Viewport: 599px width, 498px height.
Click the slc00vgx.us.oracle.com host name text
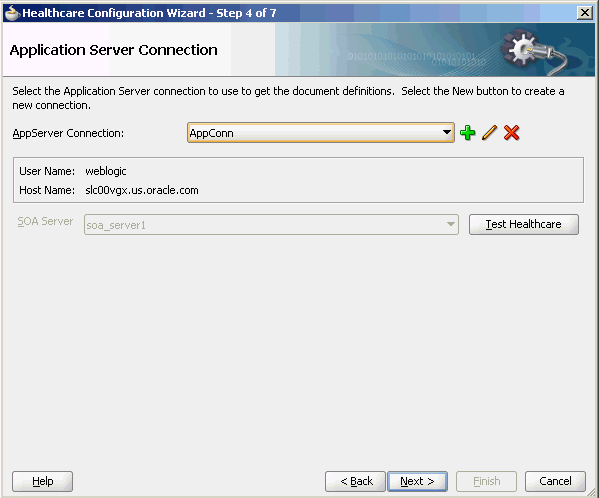click(142, 190)
